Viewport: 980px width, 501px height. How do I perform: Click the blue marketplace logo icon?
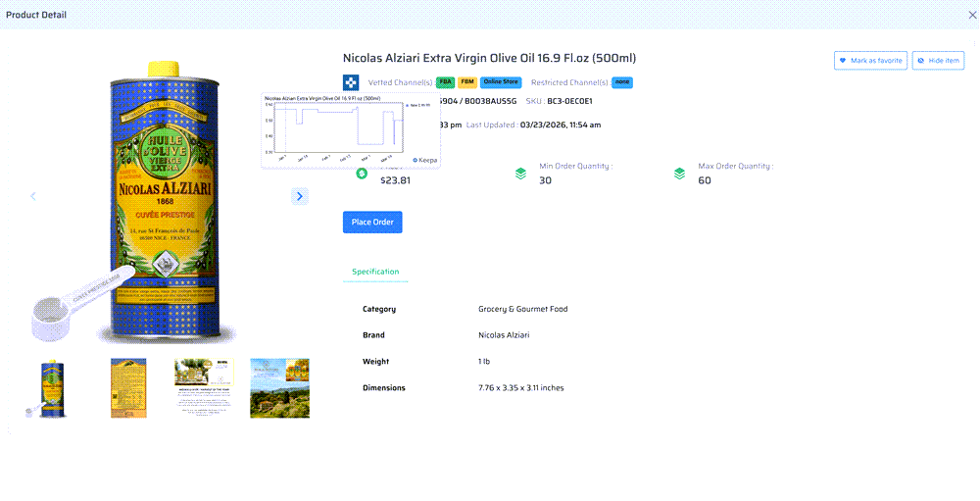tap(351, 82)
